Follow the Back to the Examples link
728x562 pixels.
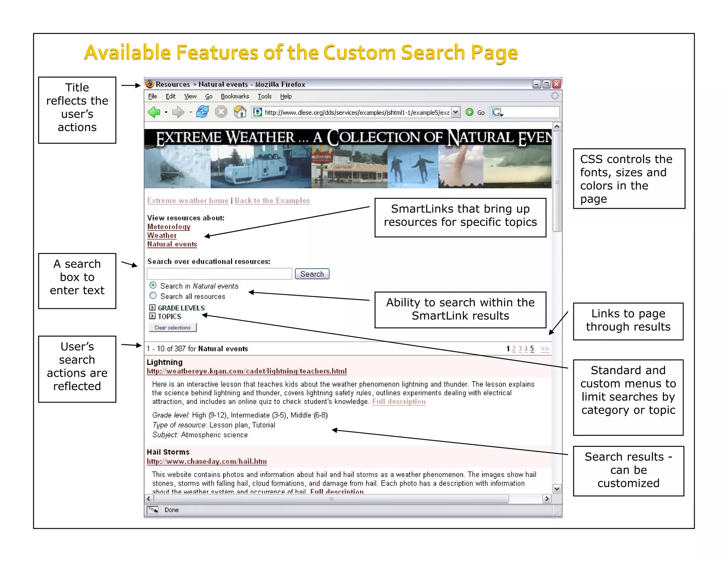pos(272,200)
